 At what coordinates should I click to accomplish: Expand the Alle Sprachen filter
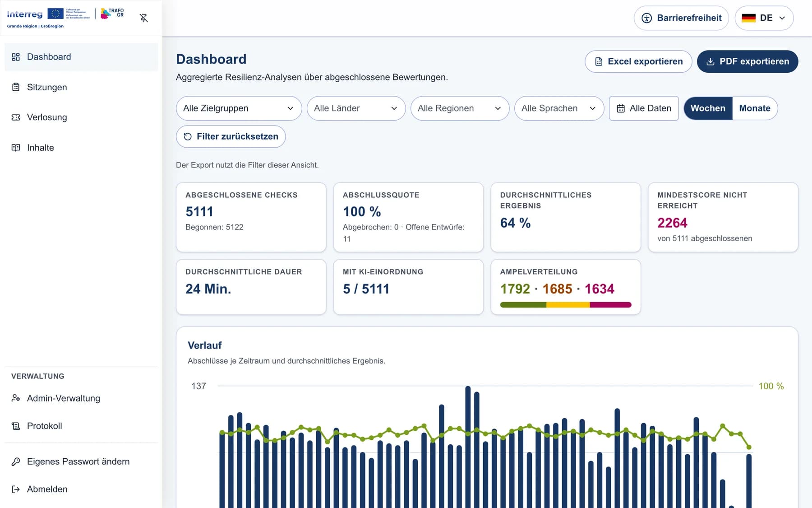click(x=559, y=108)
